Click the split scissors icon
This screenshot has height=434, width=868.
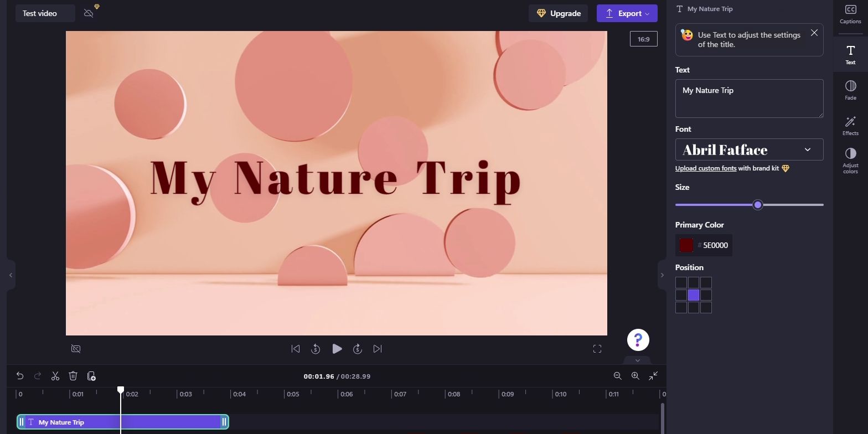[x=55, y=376]
